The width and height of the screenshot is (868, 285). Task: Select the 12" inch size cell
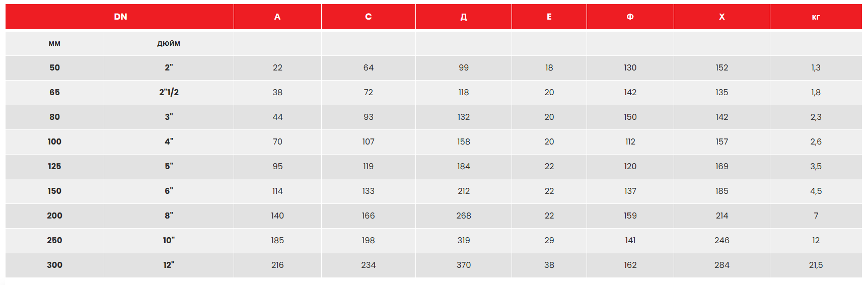point(169,265)
